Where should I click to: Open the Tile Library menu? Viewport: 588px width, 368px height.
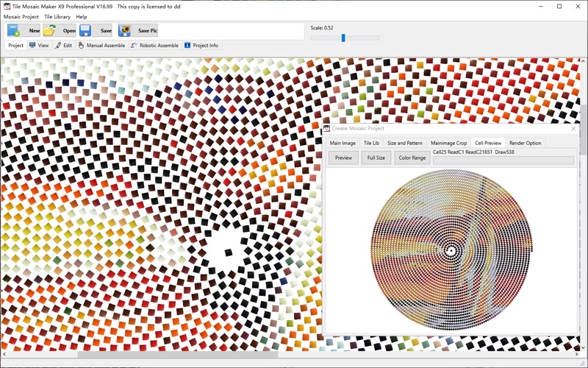[x=57, y=17]
